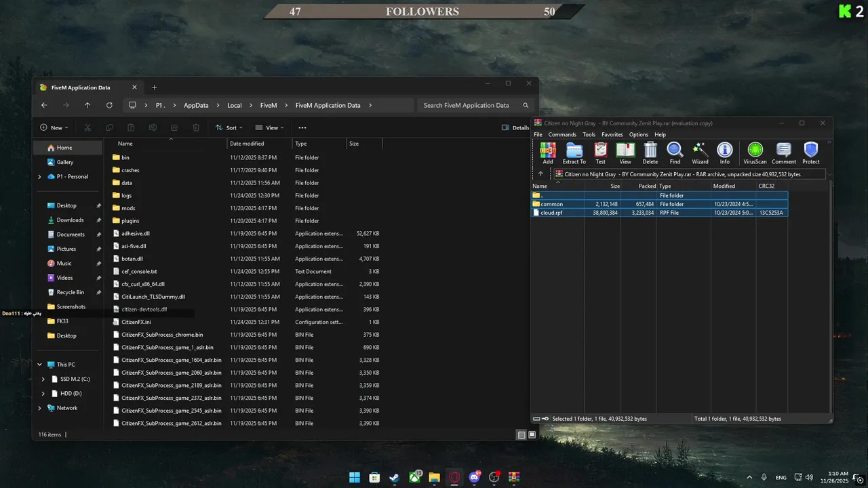
Task: Sort by Packed column header in WinRAR
Action: pyautogui.click(x=639, y=186)
